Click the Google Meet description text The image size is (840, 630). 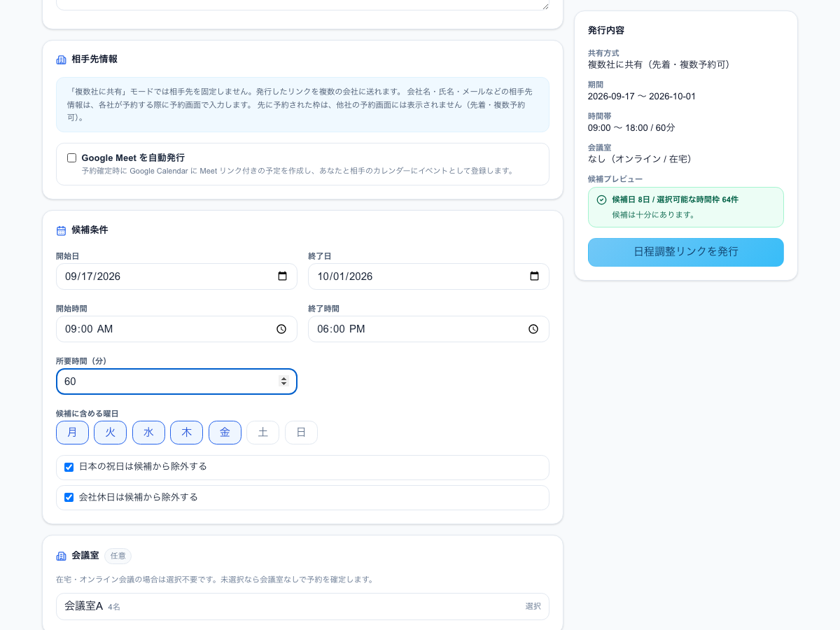298,171
